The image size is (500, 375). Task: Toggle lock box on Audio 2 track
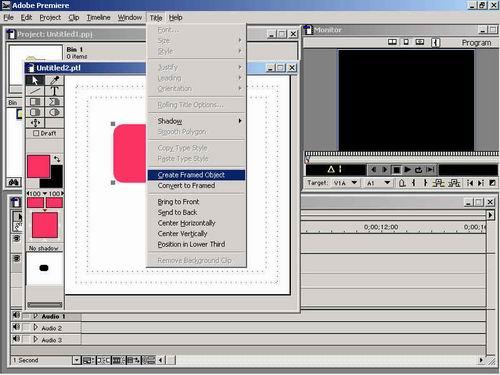26,328
